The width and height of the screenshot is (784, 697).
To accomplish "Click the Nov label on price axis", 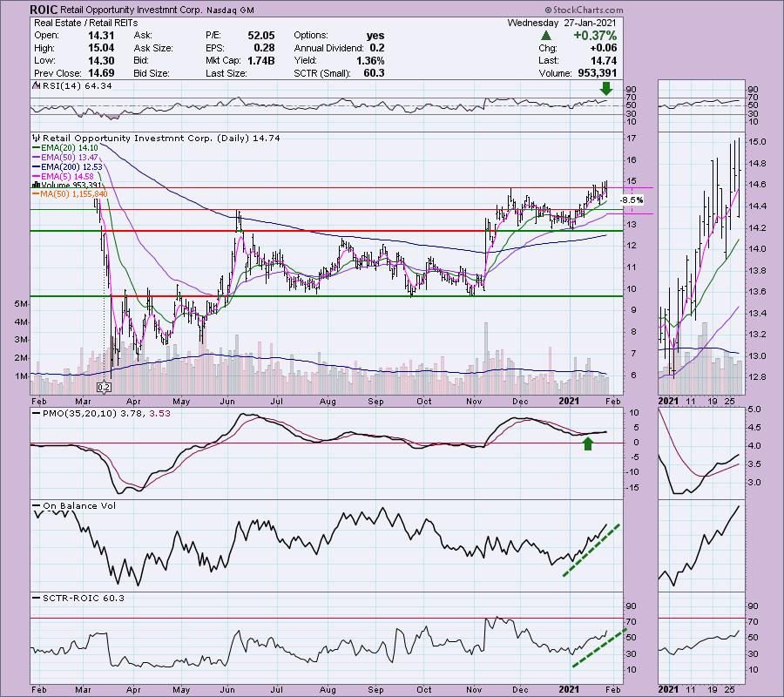I will click(474, 401).
